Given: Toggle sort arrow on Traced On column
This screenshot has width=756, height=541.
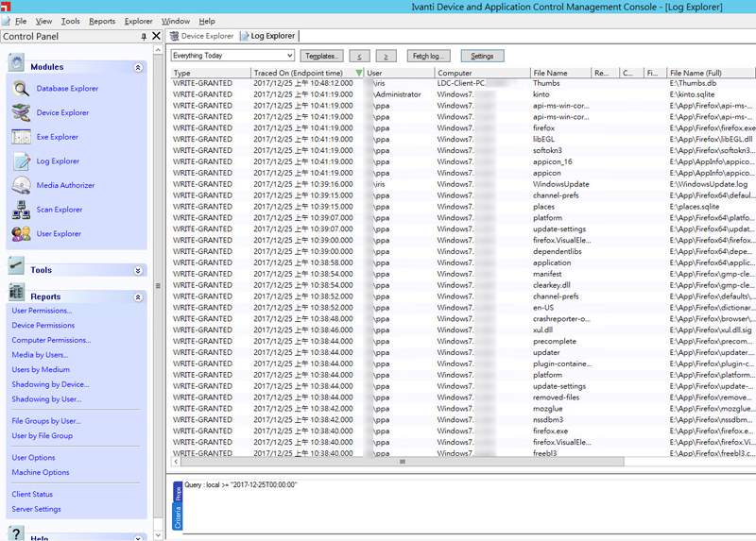Looking at the screenshot, I should 359,73.
